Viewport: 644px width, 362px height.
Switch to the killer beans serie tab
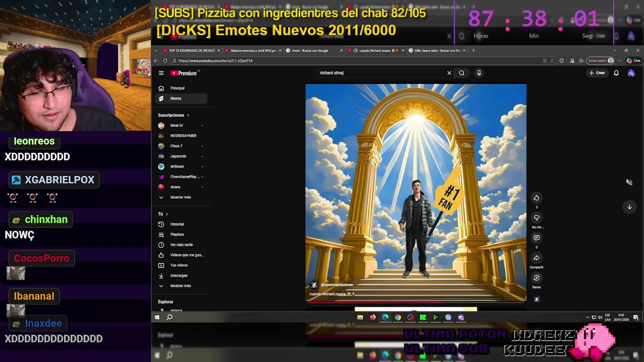coord(436,50)
